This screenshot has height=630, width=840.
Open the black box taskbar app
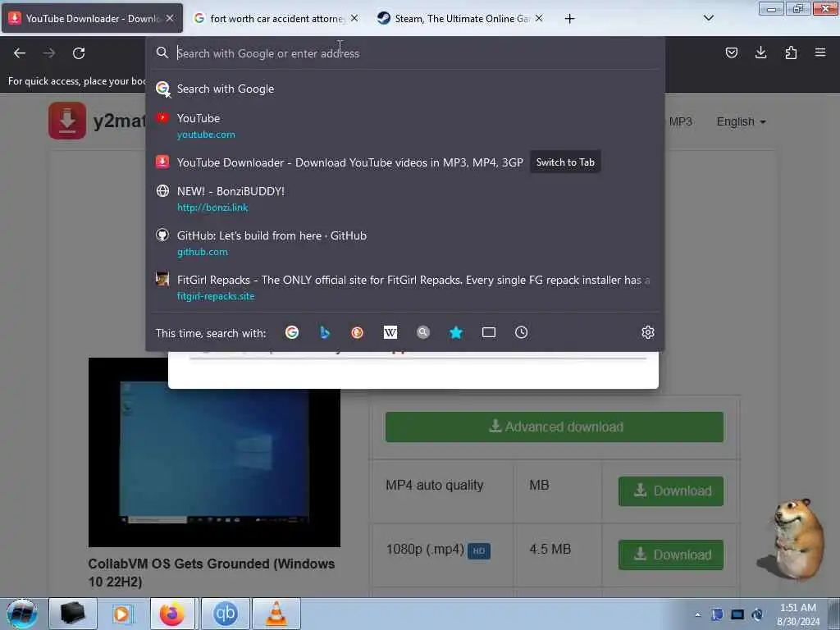coord(73,614)
